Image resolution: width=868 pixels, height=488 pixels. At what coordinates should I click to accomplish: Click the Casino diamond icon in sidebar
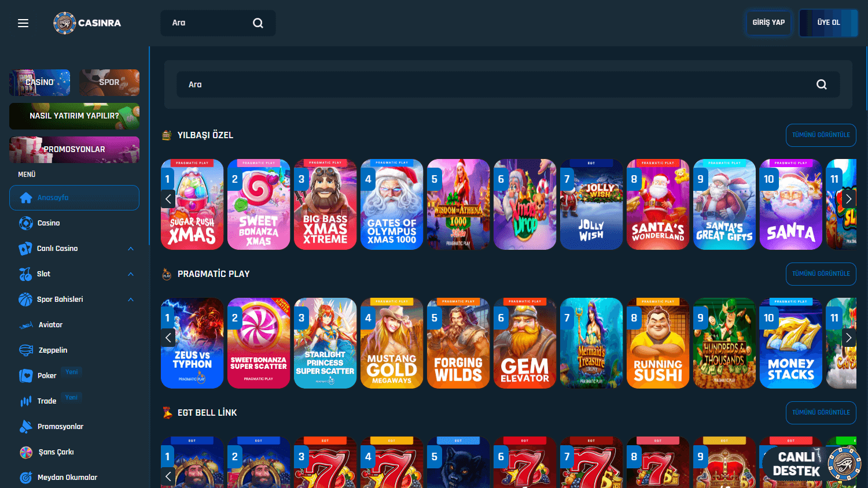point(25,223)
